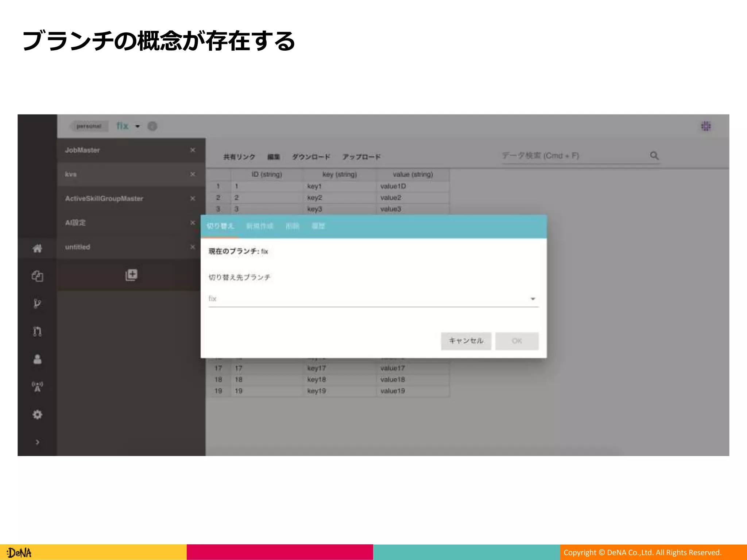Select the JobMaster sheet
The image size is (747, 560).
[x=131, y=150]
